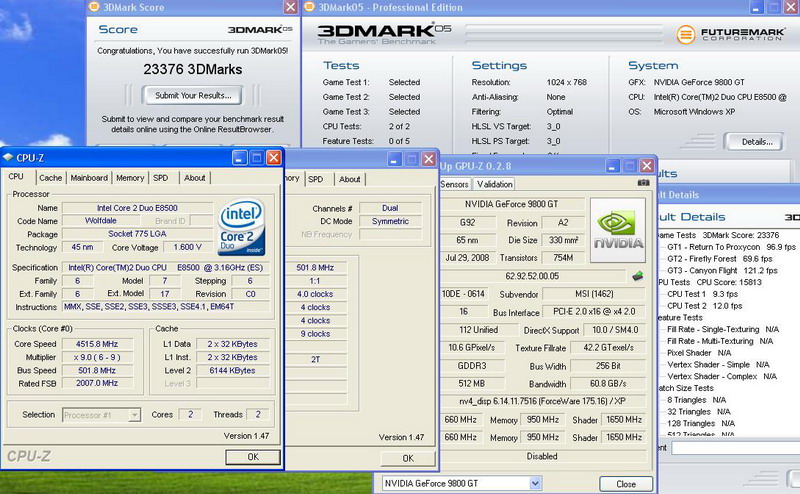The image size is (800, 494).
Task: Click the GPU-Z BIOS version 62.92.52.00.05
Action: coord(532,276)
